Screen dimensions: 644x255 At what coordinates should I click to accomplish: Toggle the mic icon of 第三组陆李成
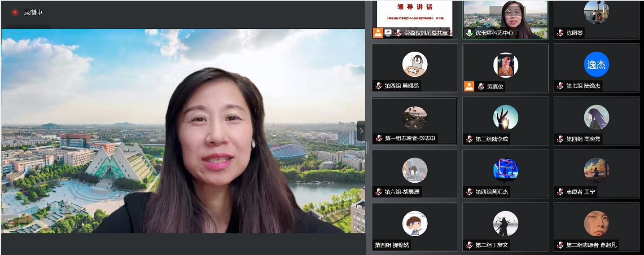[x=469, y=139]
